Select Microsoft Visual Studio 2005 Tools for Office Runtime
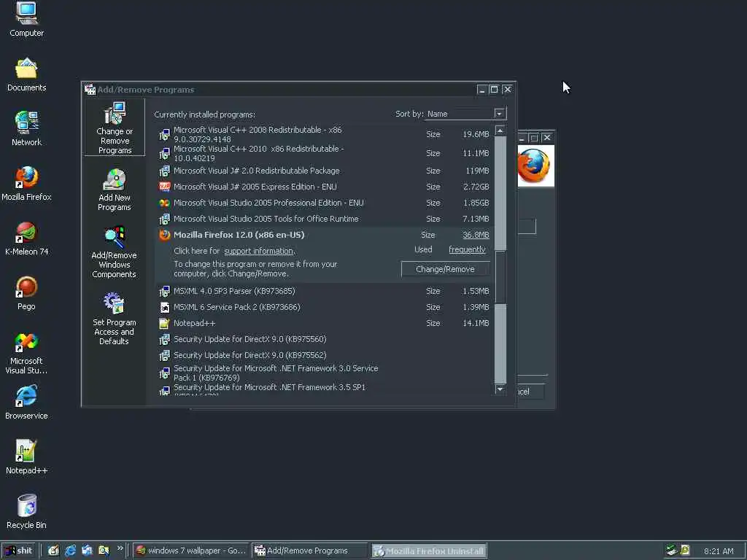The image size is (747, 560). coord(266,219)
